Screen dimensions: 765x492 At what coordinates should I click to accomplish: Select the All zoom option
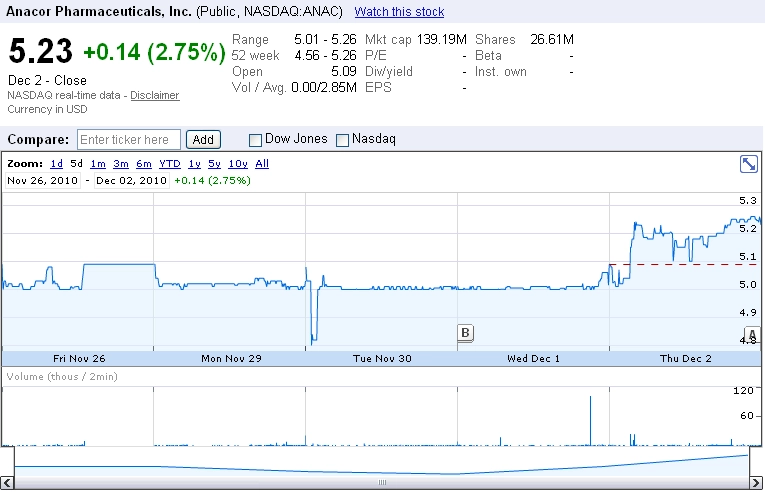262,164
